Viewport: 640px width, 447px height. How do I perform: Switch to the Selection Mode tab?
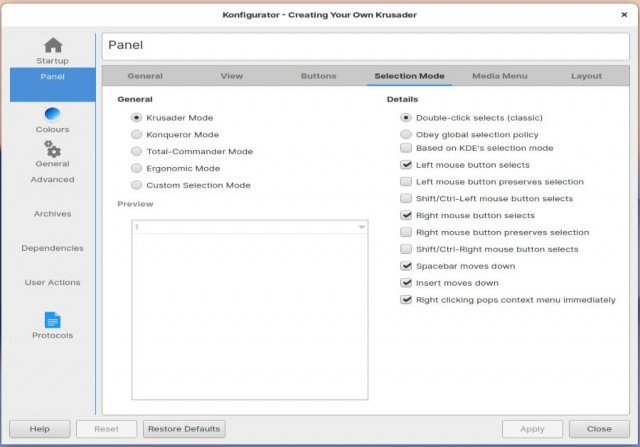(x=409, y=76)
